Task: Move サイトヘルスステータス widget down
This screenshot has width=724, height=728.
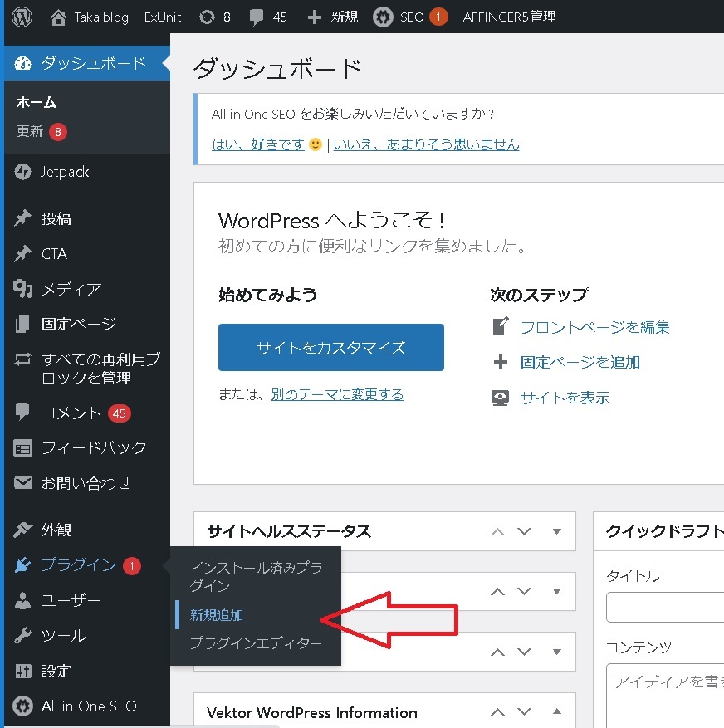Action: tap(524, 531)
